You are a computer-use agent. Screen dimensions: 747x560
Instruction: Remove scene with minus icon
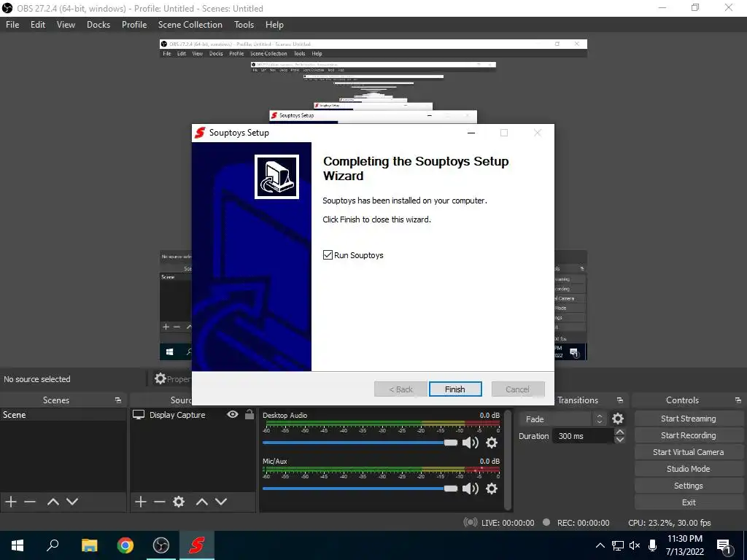pyautogui.click(x=30, y=502)
